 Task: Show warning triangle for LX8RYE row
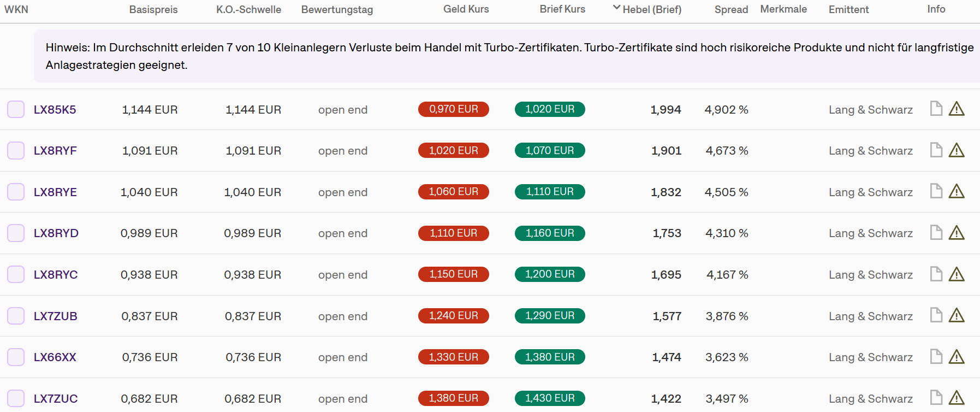pos(957,191)
